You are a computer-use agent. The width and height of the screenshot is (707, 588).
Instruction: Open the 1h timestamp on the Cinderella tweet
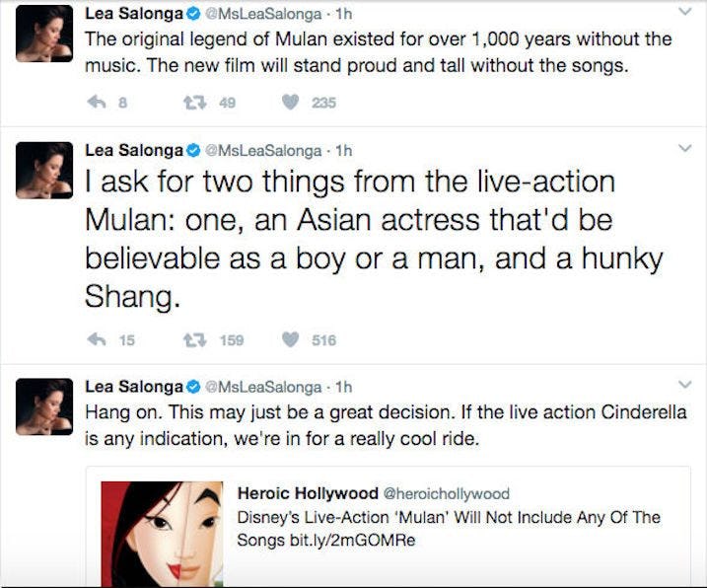point(344,386)
